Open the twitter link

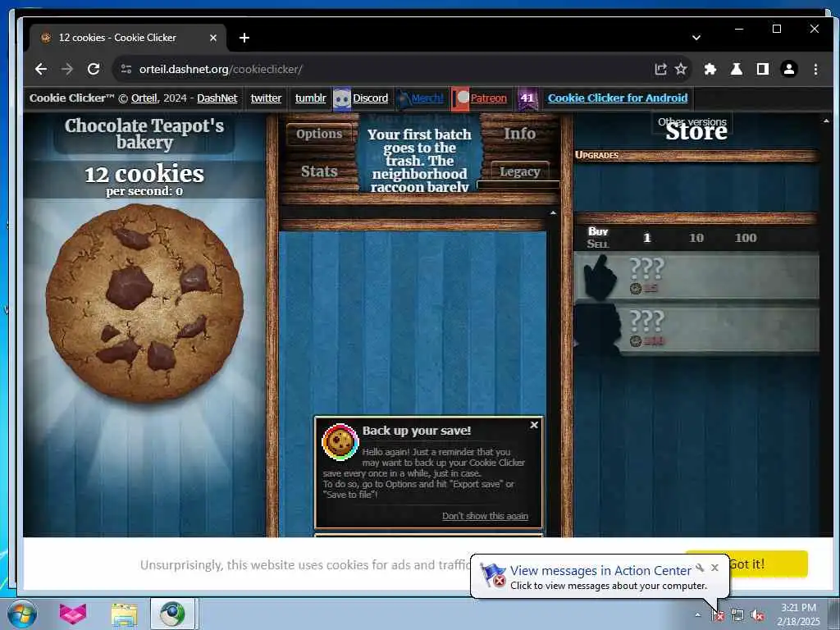[x=266, y=98]
